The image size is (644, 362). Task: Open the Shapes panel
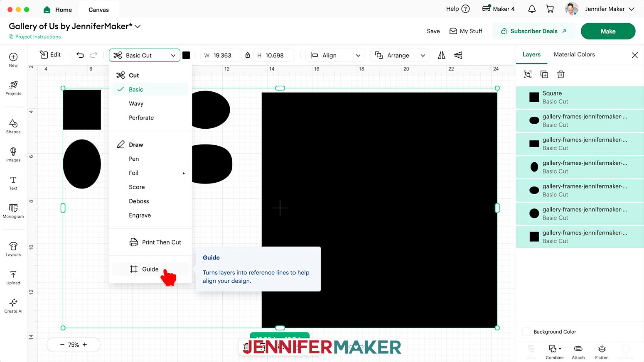[x=13, y=126]
